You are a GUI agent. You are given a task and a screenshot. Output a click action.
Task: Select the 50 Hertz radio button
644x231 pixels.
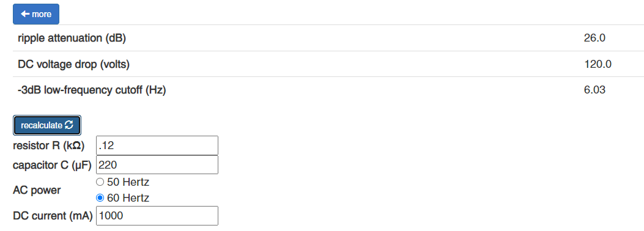[x=100, y=182]
